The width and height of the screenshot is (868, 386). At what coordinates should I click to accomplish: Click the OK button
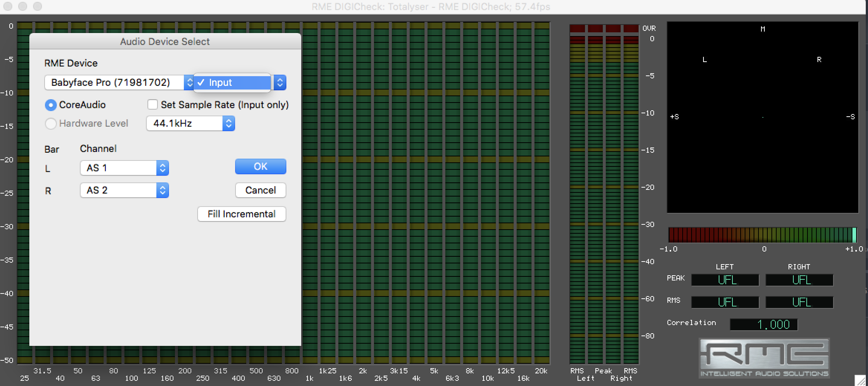point(260,166)
